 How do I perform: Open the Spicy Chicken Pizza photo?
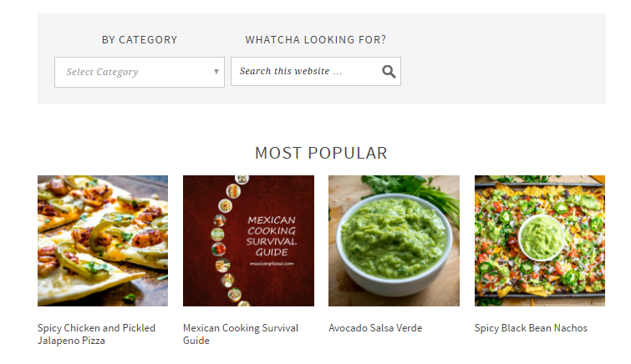coord(103,240)
